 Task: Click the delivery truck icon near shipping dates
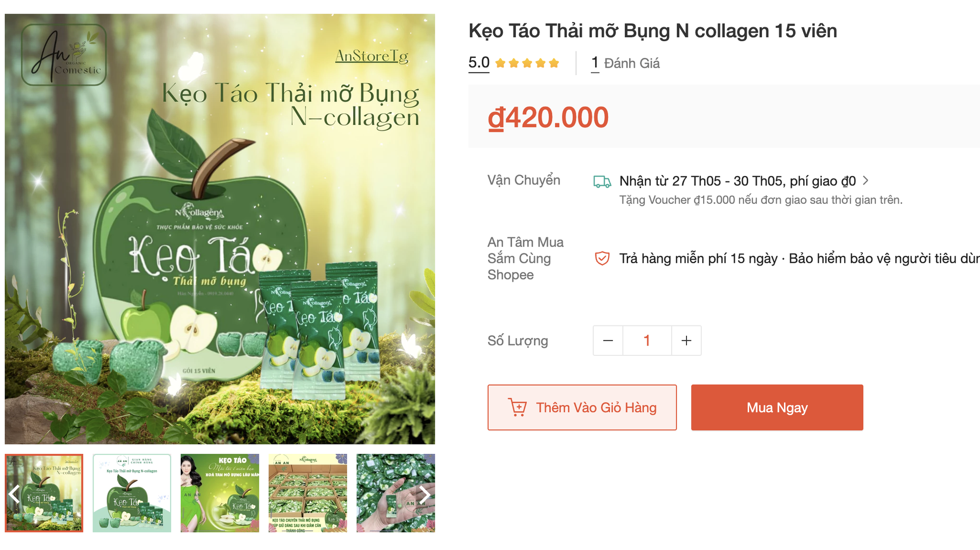602,181
